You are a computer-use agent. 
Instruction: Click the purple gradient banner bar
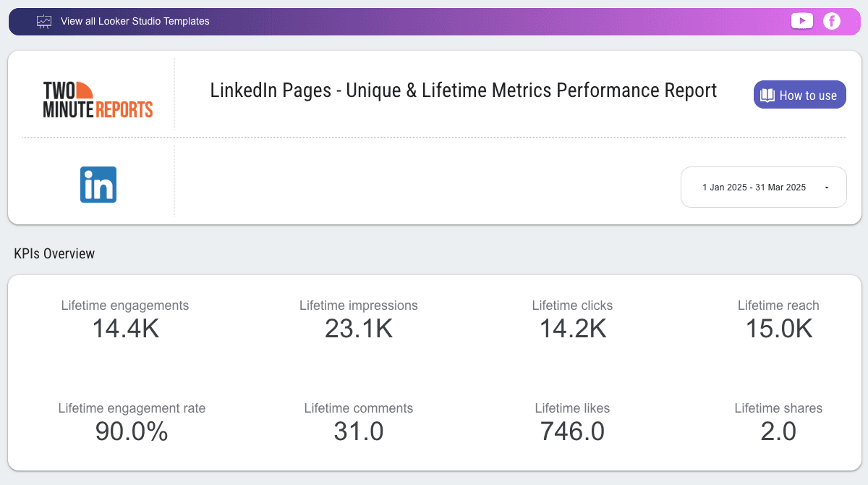point(434,21)
